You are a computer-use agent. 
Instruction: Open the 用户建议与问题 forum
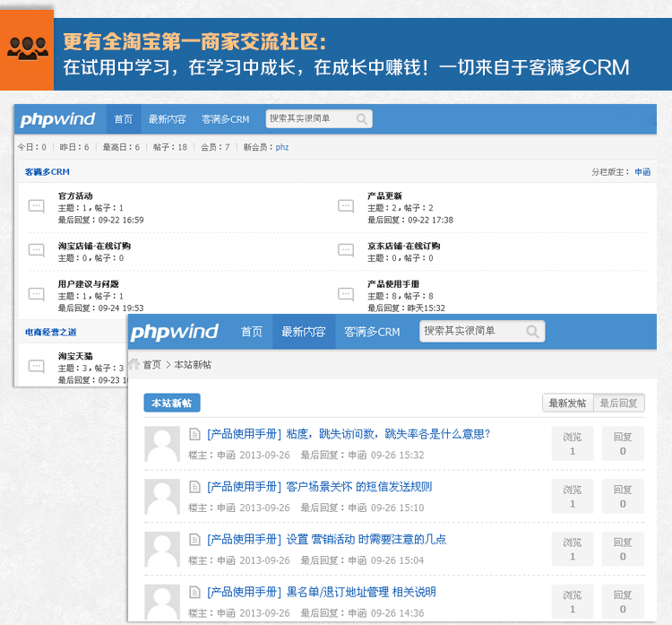coord(89,284)
